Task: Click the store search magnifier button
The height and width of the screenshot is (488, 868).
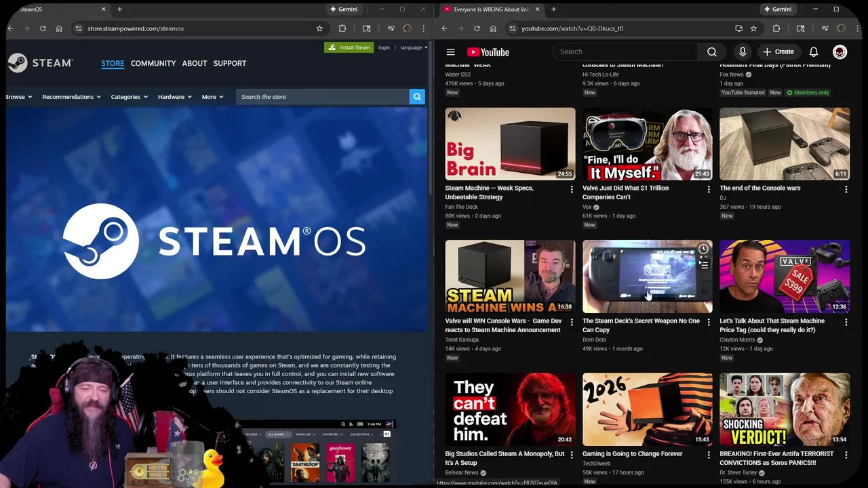Action: coord(417,97)
